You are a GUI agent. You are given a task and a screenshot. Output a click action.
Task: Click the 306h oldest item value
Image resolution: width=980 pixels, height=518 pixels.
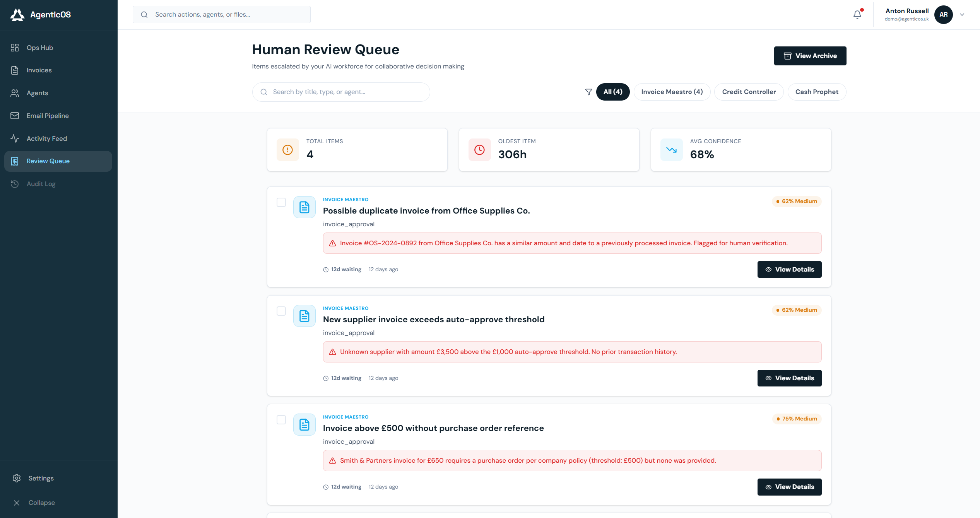pos(512,155)
